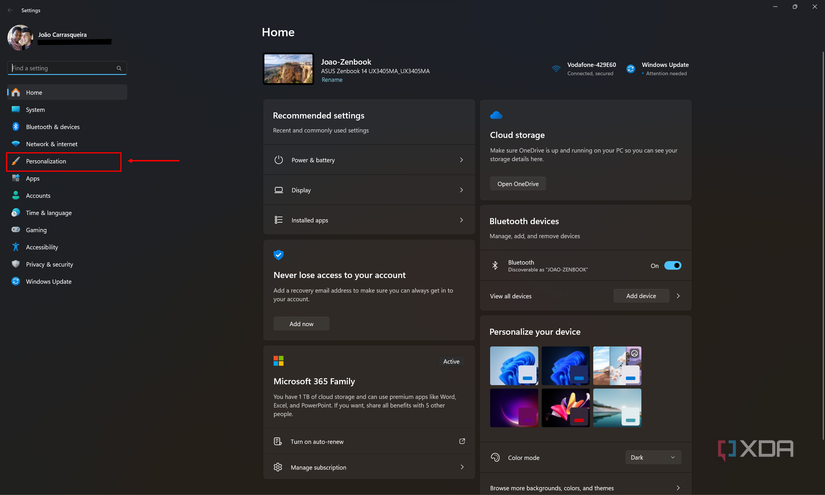Click Windows Update Attention needed status
The image size is (825, 495).
click(658, 69)
